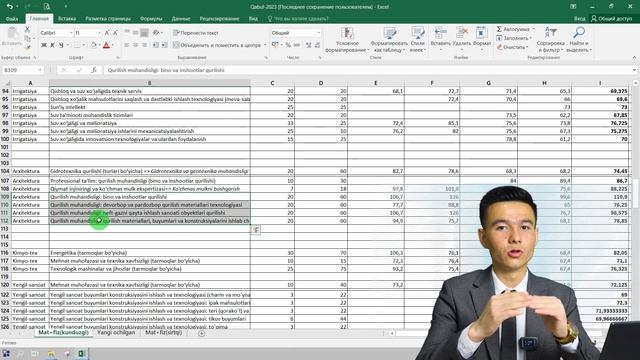Toggle Перенести текст wrap text
This screenshot has height=360, width=640.
pos(196,33)
